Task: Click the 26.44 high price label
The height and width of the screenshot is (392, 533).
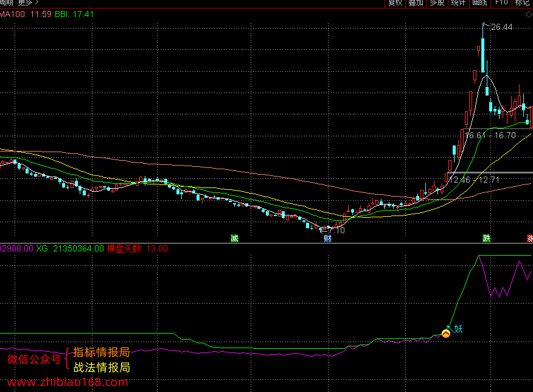Action: point(502,27)
